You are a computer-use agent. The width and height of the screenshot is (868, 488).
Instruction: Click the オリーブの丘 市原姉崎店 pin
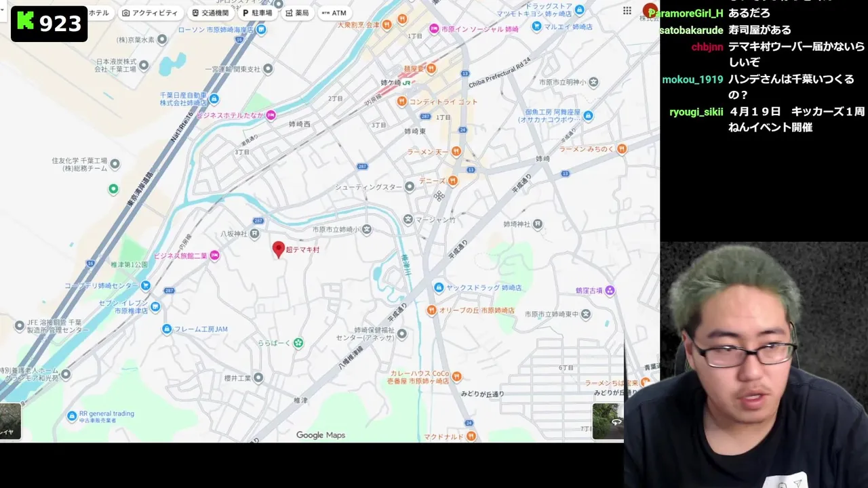pos(431,310)
